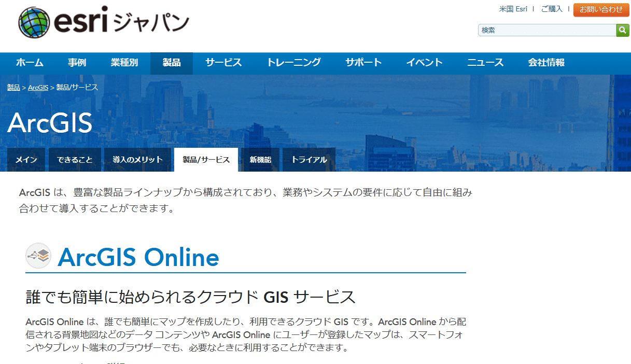The width and height of the screenshot is (631, 364).
Task: Click the ArcGIS breadcrumb link
Action: [38, 87]
